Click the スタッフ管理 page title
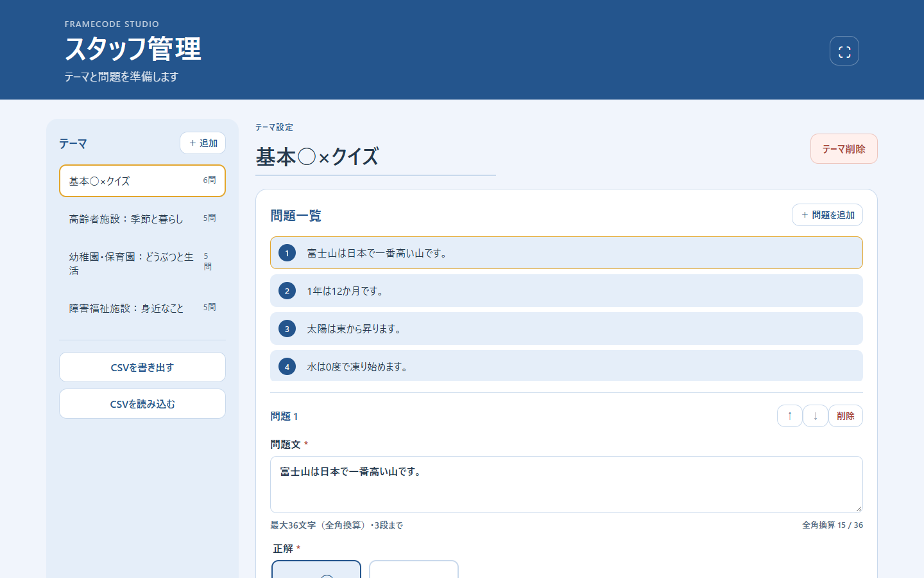The image size is (924, 578). click(133, 49)
